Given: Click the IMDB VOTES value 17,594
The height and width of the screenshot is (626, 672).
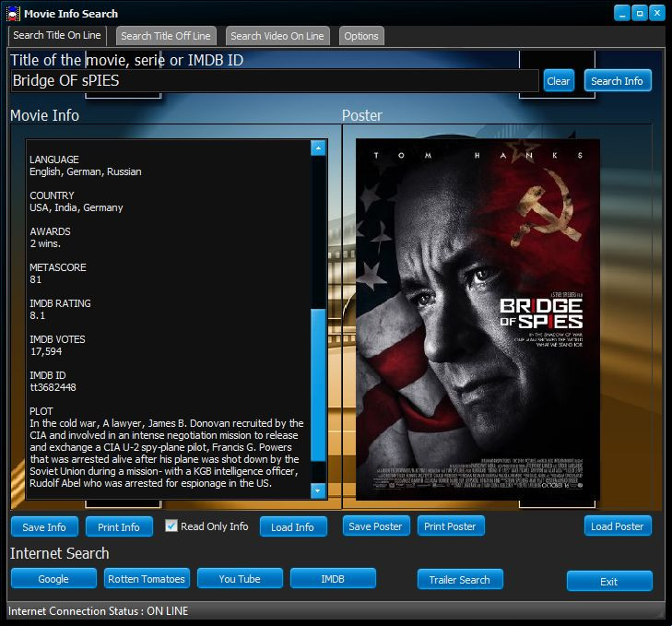Looking at the screenshot, I should coord(46,351).
